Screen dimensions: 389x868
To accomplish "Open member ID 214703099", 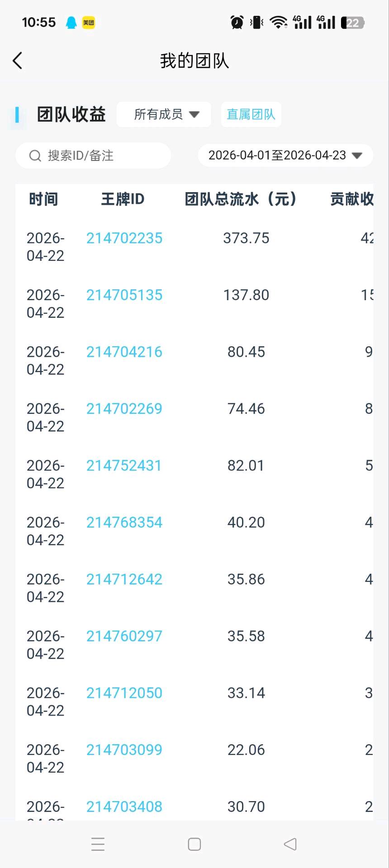I will pyautogui.click(x=124, y=750).
